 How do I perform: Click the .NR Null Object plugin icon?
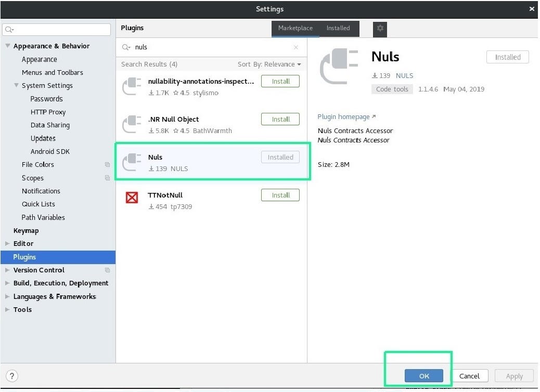click(x=132, y=124)
